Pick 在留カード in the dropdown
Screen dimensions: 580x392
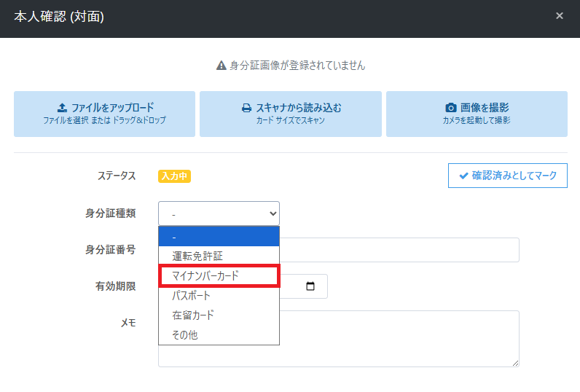[x=193, y=315]
